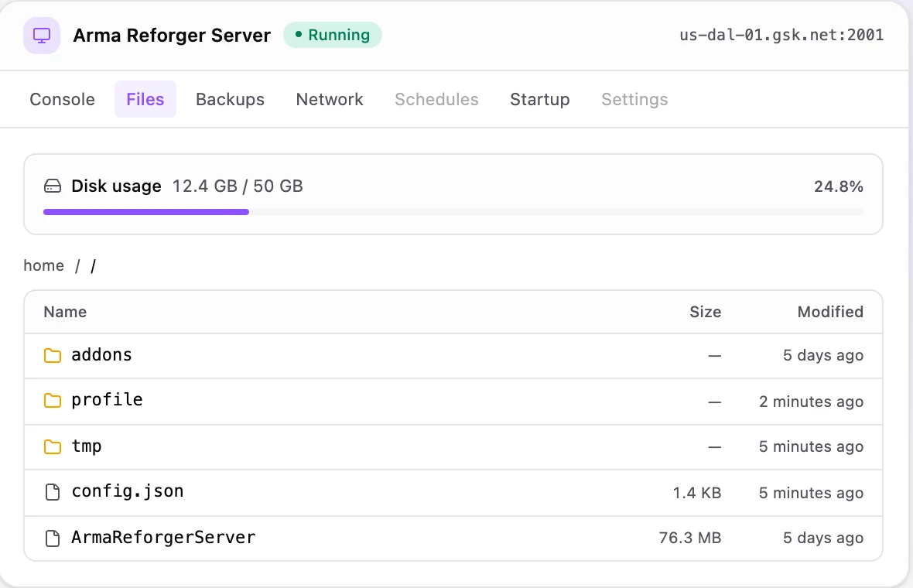Click the Running status badge
Viewport: 913px width, 588px height.
(x=333, y=35)
